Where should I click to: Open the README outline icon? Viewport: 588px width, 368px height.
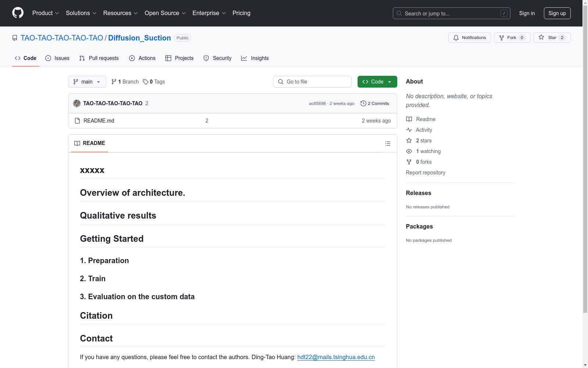(x=388, y=144)
